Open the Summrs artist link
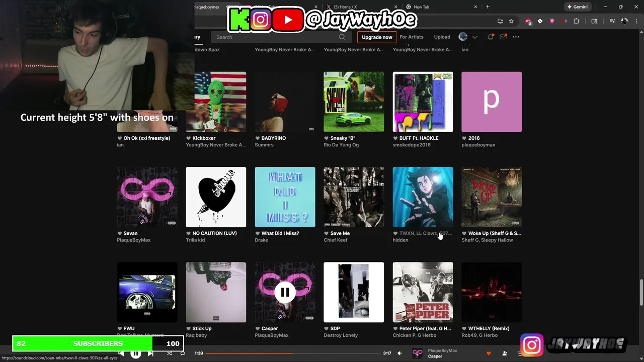Screen dimensions: 644x362 point(264,145)
